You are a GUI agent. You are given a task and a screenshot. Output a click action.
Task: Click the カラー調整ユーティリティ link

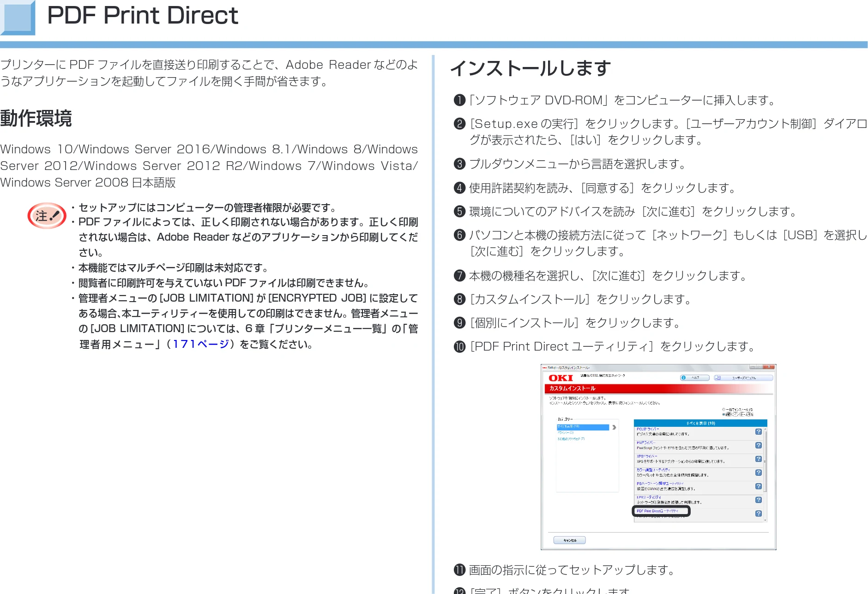point(653,470)
